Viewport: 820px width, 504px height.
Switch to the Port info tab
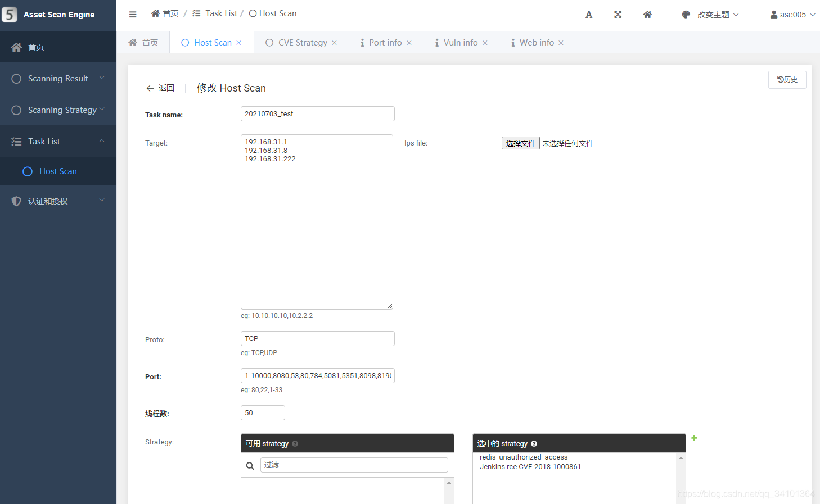click(x=385, y=43)
